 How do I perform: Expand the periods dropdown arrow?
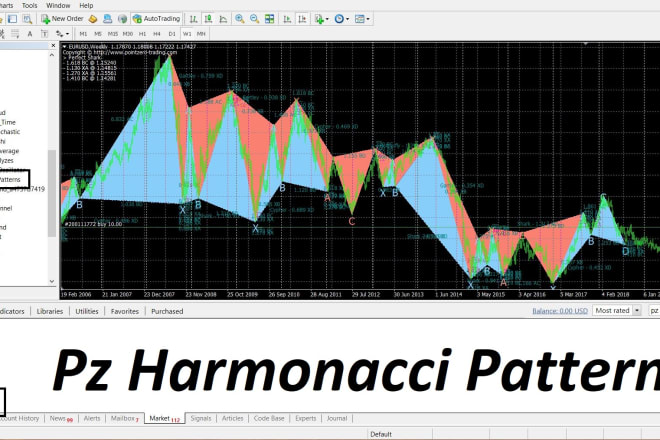pyautogui.click(x=347, y=19)
